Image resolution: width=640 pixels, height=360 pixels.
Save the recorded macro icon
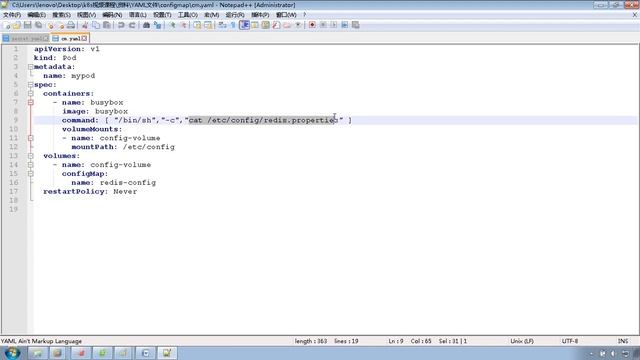coord(356,25)
